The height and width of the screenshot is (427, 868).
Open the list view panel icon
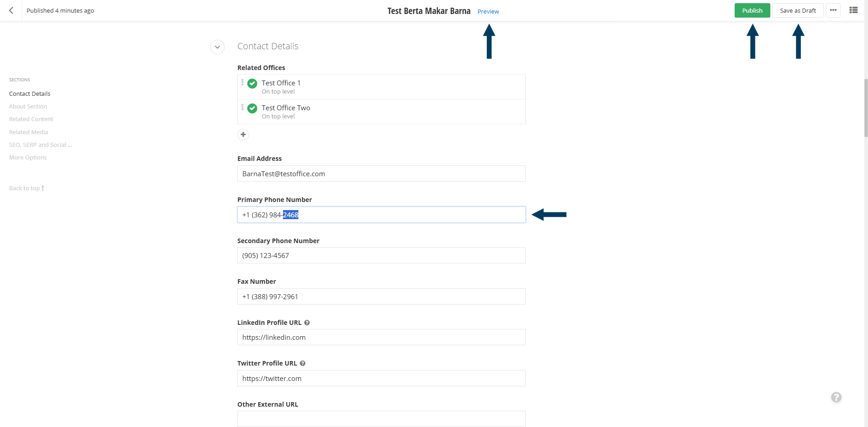click(854, 10)
